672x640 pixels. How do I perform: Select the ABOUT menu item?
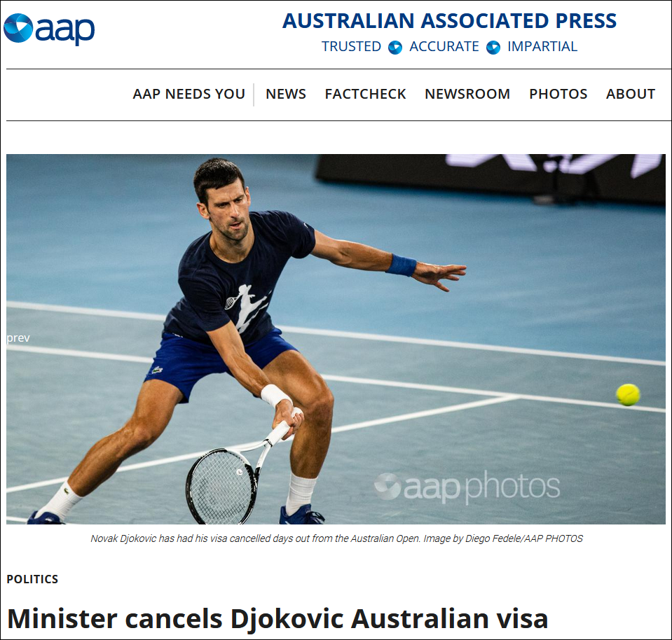coord(631,94)
